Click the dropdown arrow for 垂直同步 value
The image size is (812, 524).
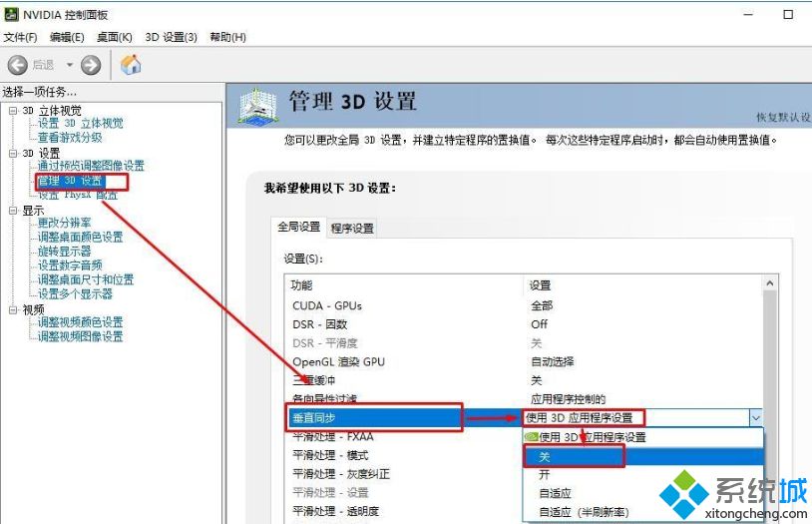[756, 418]
